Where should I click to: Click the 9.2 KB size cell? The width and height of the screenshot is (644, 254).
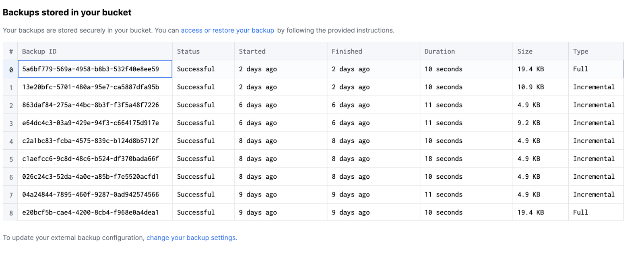pos(528,123)
